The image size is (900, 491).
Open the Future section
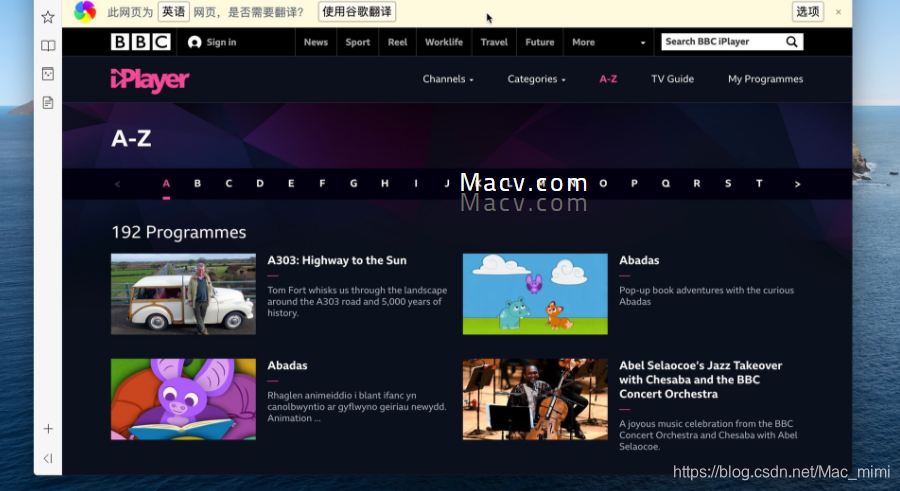click(x=540, y=42)
